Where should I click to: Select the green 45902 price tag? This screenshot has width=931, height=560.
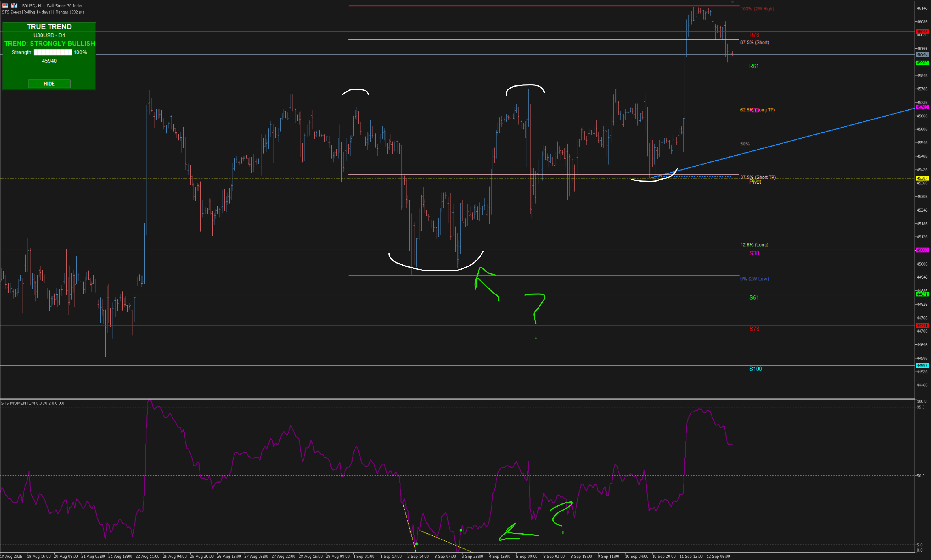pyautogui.click(x=922, y=63)
